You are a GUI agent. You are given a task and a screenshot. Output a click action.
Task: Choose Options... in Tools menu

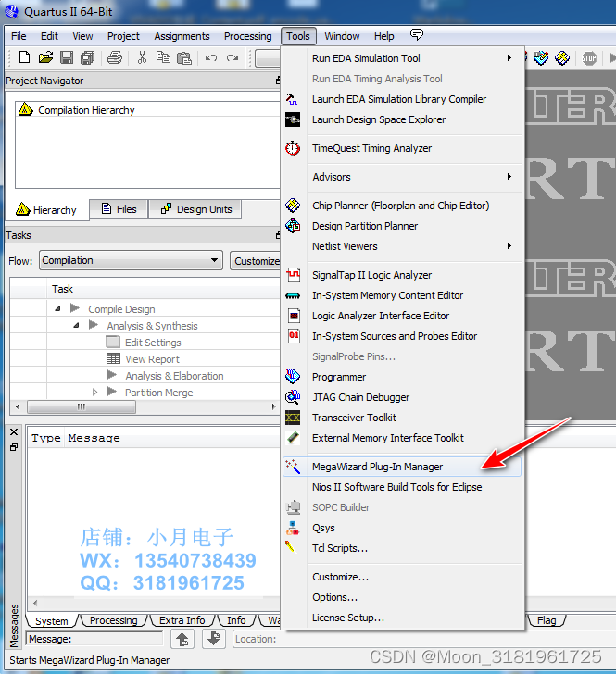click(x=334, y=597)
